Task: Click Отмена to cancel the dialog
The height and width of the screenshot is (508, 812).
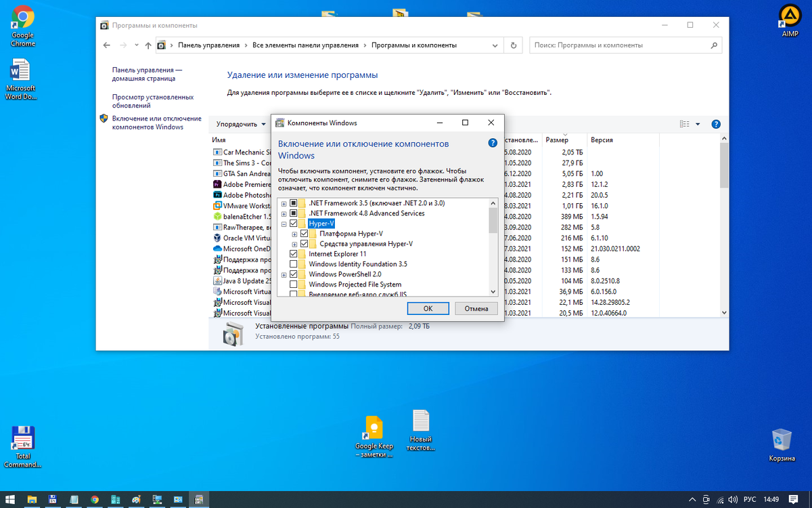Action: [x=475, y=308]
